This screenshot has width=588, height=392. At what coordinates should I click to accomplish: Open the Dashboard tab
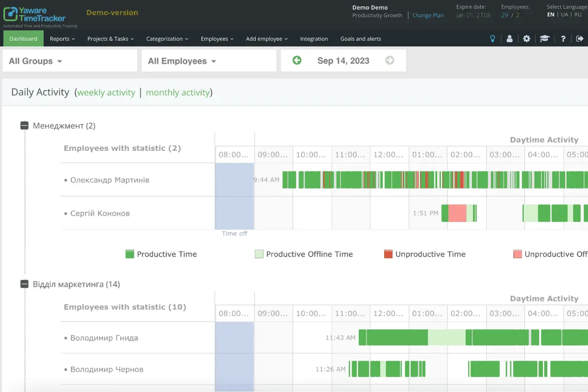[24, 39]
